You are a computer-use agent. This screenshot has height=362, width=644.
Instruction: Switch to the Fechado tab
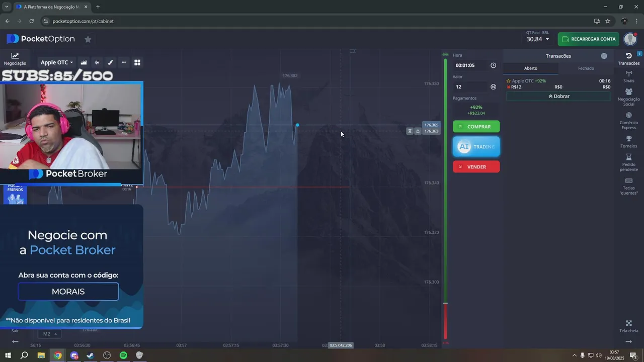(x=586, y=68)
